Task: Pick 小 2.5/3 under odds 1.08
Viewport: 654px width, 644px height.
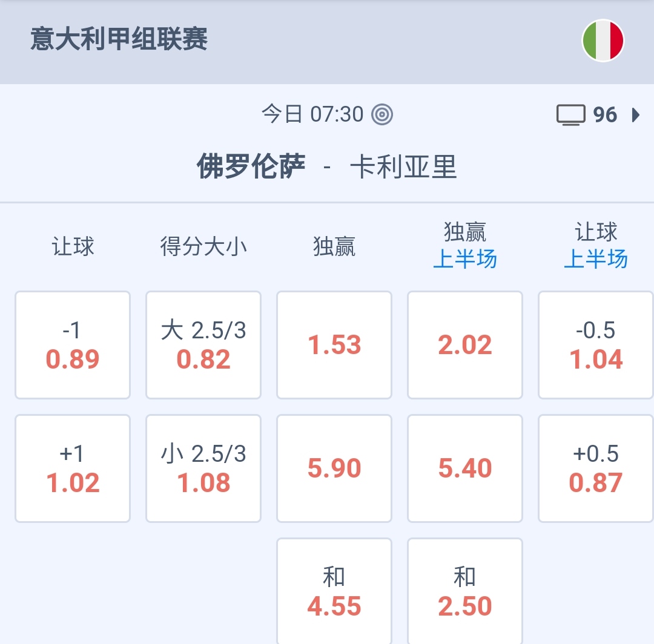Action: coord(203,468)
